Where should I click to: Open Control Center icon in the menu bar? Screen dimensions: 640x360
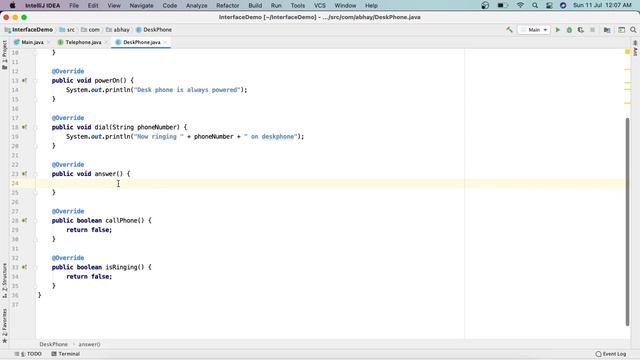tap(549, 5)
